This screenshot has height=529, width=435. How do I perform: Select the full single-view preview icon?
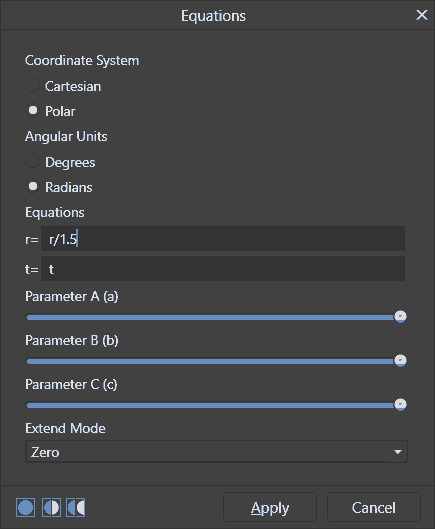coord(25,507)
